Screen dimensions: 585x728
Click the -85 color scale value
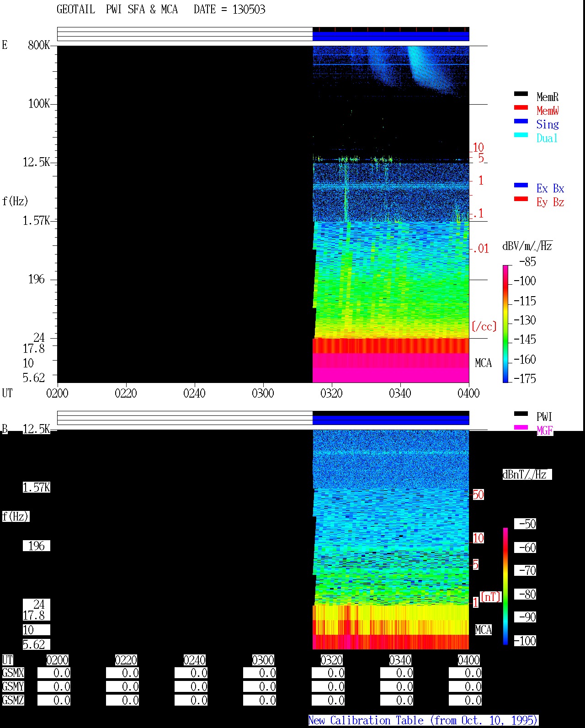[x=527, y=262]
